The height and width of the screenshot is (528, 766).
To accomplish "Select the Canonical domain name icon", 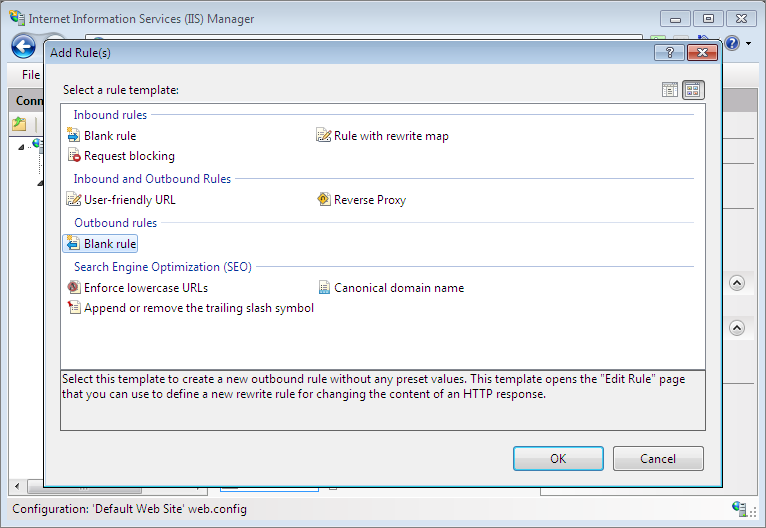I will pyautogui.click(x=324, y=287).
